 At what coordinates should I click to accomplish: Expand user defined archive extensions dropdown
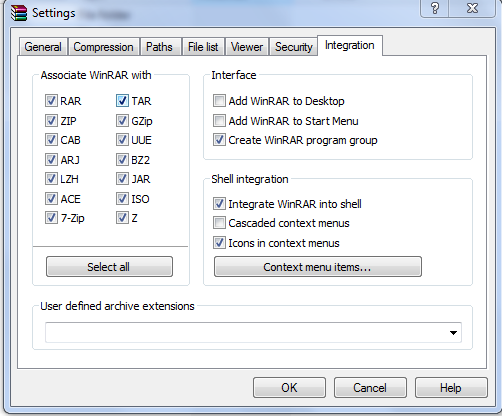click(453, 333)
